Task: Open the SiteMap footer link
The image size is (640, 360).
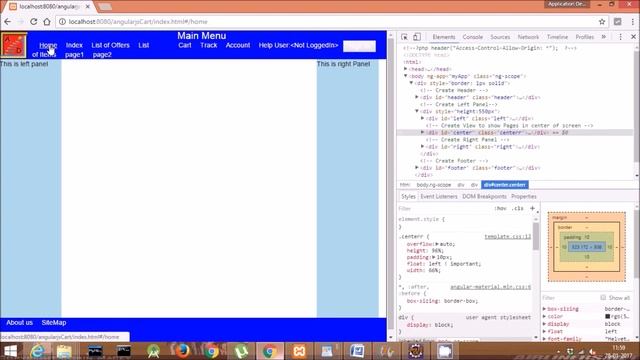Action: 53,322
